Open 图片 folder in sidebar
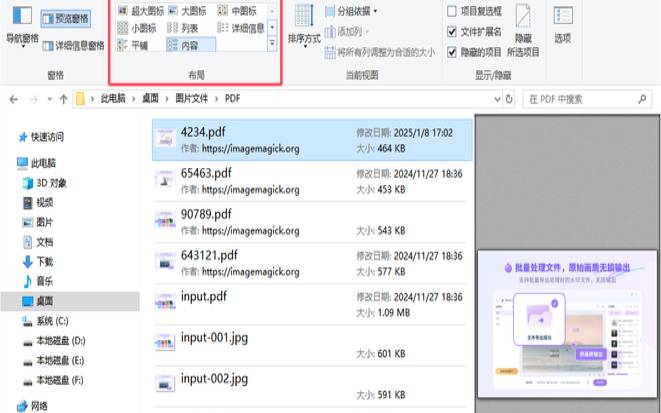 pyautogui.click(x=38, y=222)
